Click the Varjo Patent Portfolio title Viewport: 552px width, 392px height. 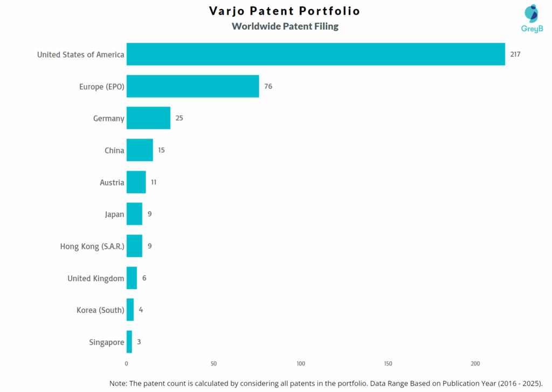285,11
